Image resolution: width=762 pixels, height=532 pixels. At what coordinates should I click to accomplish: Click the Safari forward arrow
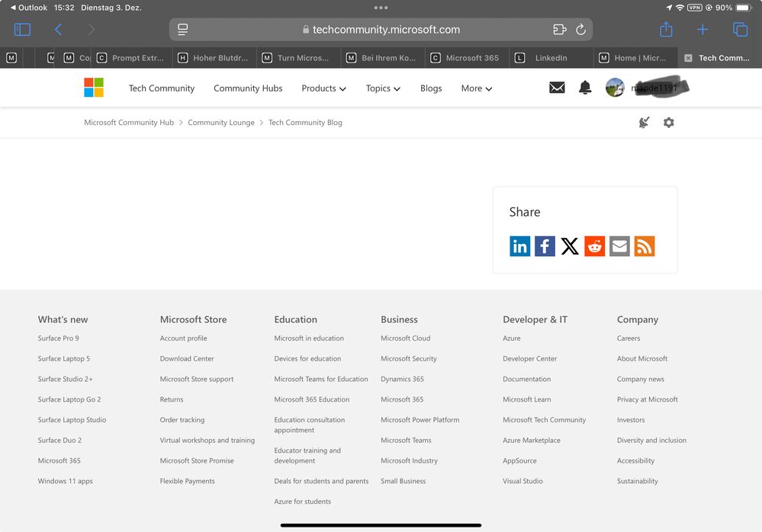(92, 30)
